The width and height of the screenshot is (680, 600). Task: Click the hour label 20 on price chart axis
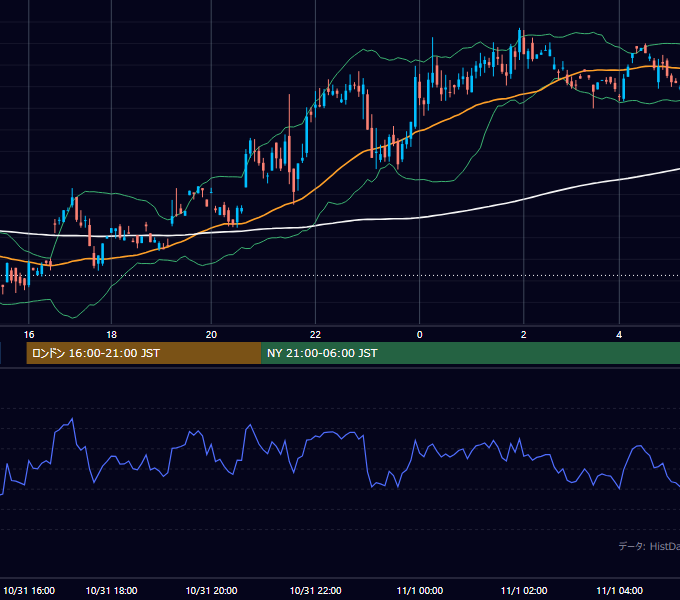pyautogui.click(x=211, y=335)
